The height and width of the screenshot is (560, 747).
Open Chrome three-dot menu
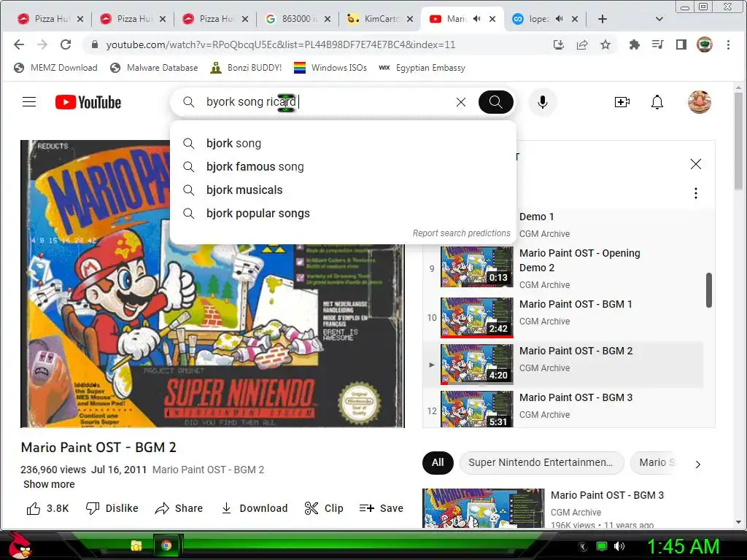[x=728, y=44]
